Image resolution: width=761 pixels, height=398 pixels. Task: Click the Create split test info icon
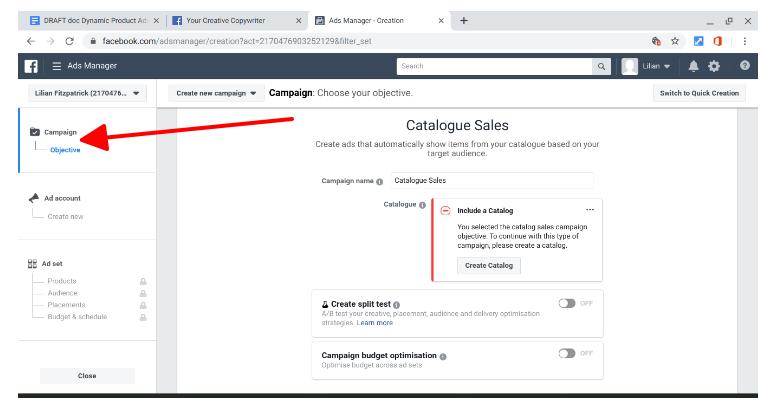[397, 305]
